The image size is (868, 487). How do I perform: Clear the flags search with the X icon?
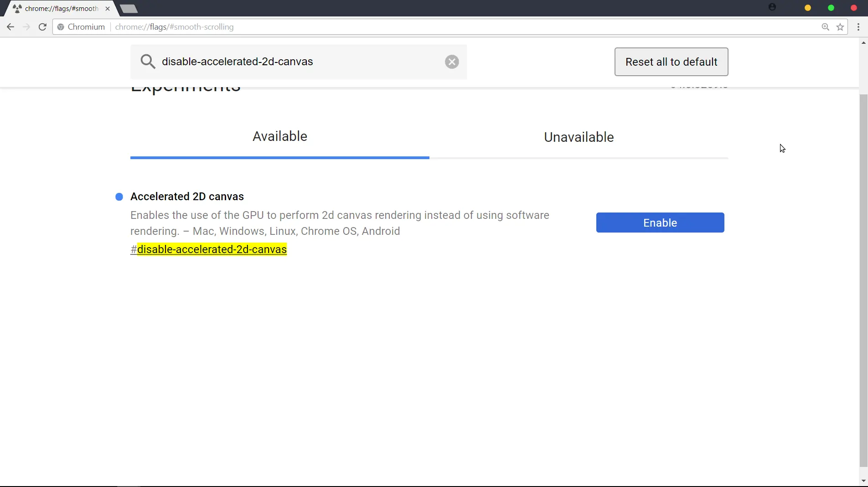pyautogui.click(x=452, y=62)
